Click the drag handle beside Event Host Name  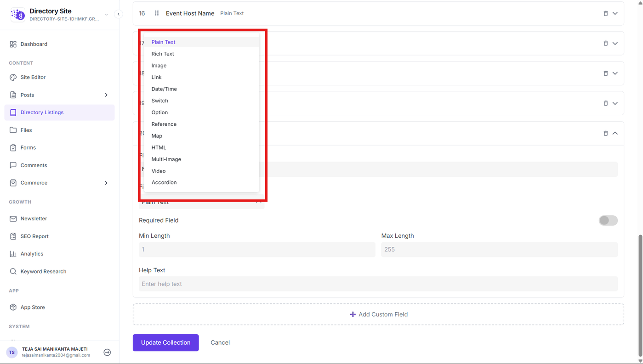157,13
